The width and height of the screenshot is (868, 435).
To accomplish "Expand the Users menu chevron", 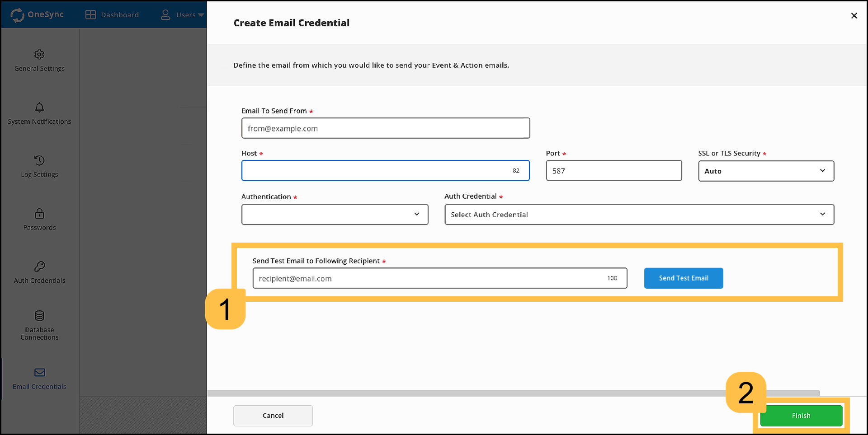I will (202, 14).
